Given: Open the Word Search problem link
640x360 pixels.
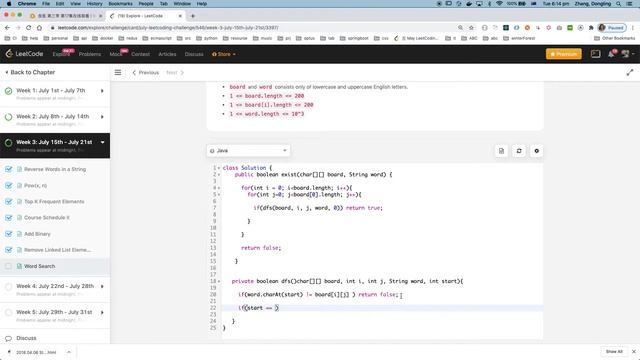Looking at the screenshot, I should click(x=40, y=266).
